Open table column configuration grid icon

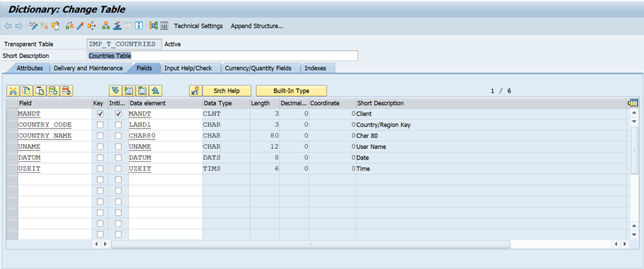tap(634, 103)
